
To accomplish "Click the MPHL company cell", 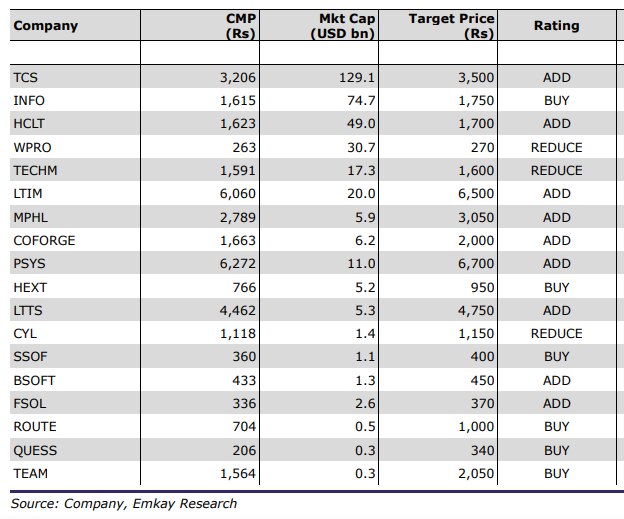I will coord(30,217).
